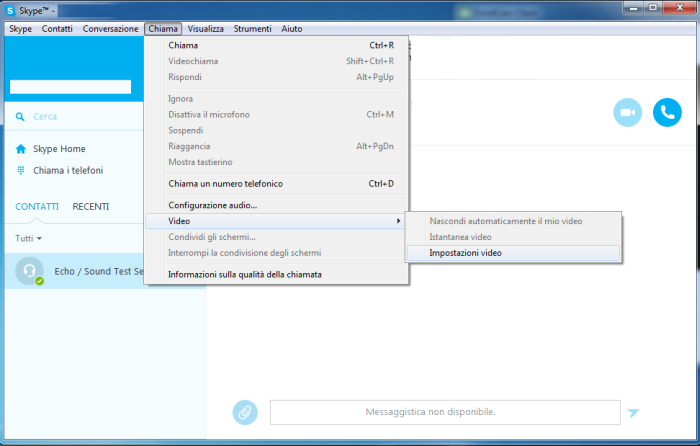Image resolution: width=700 pixels, height=446 pixels.
Task: Open the Contatti menu
Action: coord(57,29)
